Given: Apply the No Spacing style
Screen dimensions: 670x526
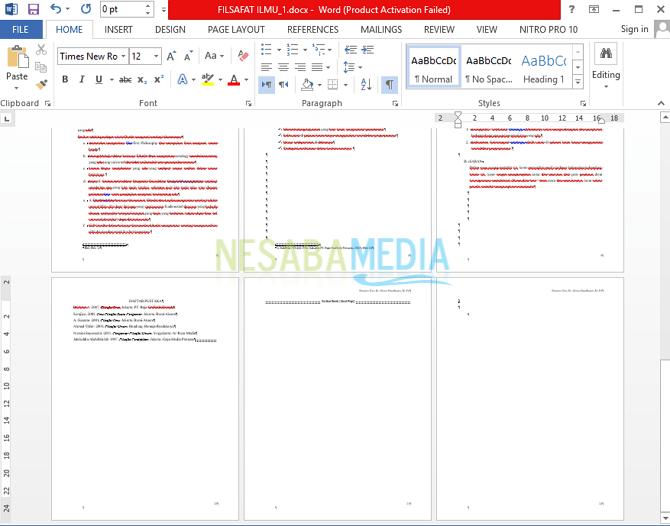Looking at the screenshot, I should pyautogui.click(x=488, y=67).
